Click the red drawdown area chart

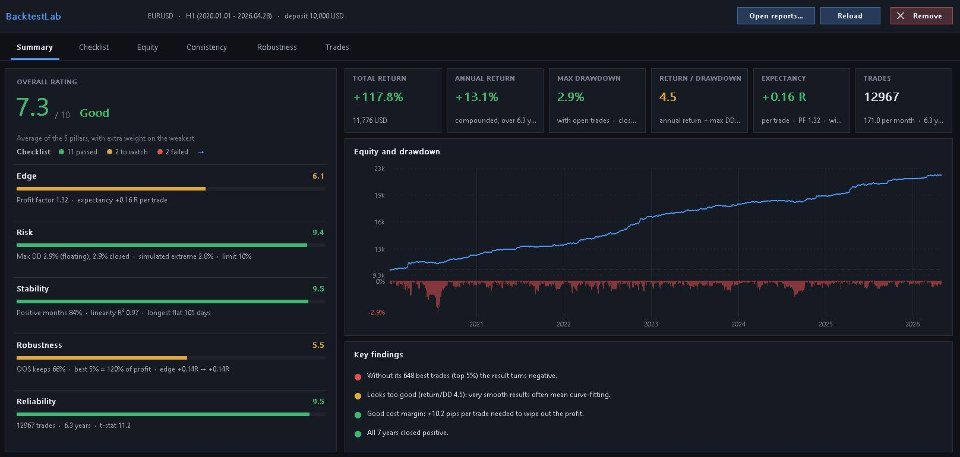[666, 294]
